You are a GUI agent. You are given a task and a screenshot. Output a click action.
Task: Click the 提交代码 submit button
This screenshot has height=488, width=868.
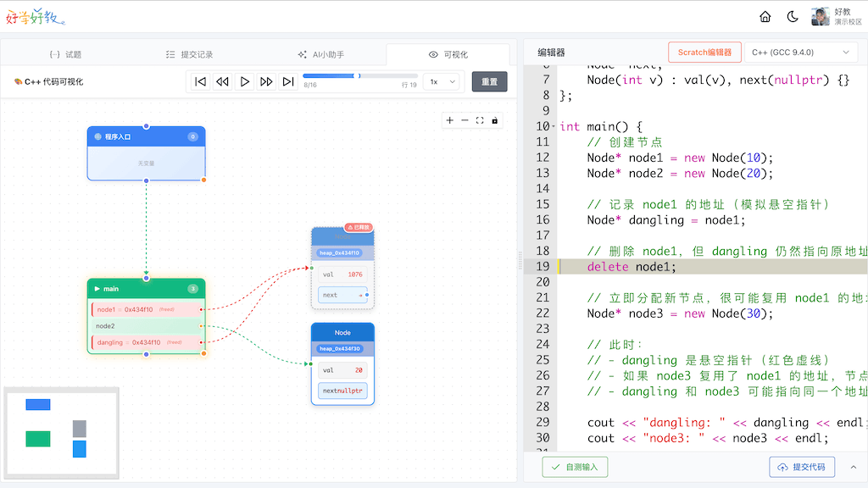point(802,467)
